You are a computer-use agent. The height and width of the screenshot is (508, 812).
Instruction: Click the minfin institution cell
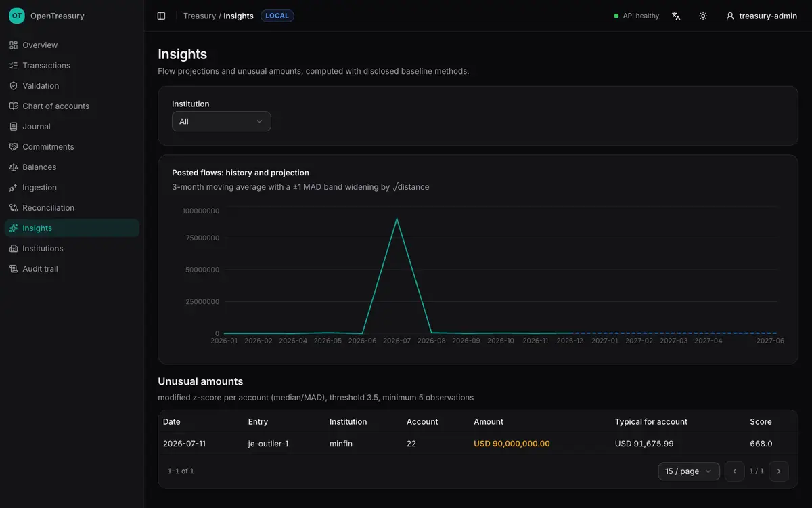(x=341, y=444)
